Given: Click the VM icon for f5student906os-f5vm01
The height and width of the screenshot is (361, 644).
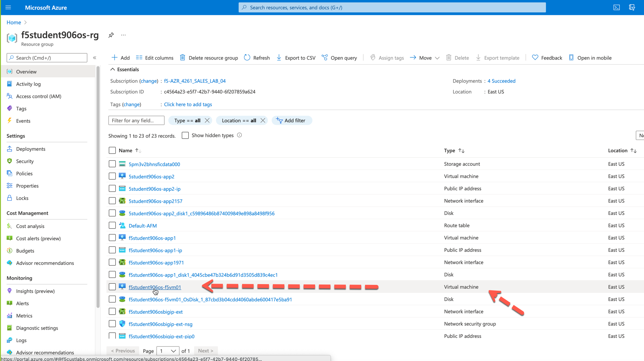Looking at the screenshot, I should coord(122,287).
